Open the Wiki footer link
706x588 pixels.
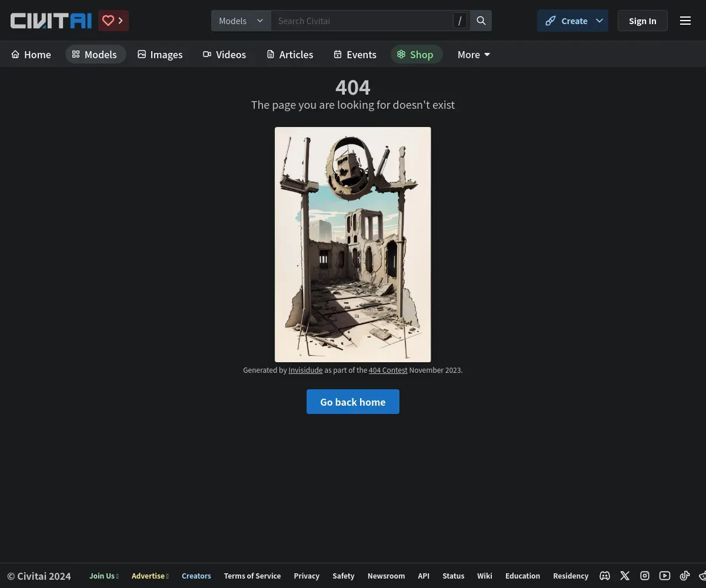point(485,576)
